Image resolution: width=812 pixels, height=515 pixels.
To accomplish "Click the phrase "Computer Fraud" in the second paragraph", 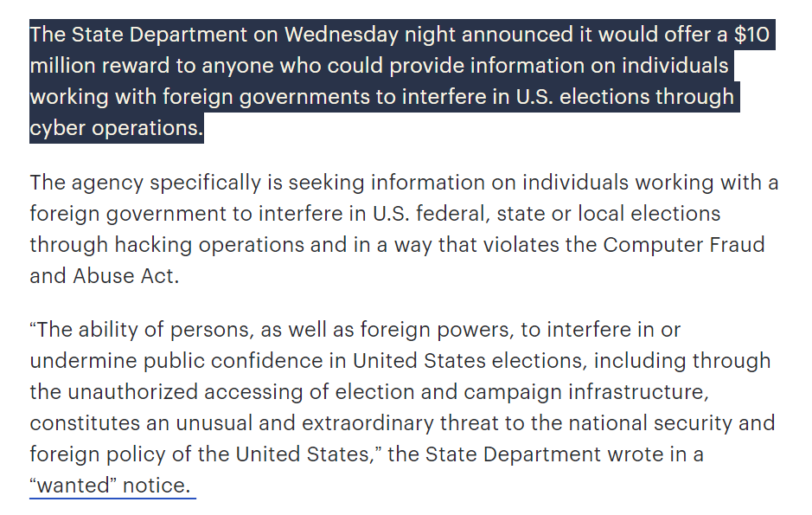I will coord(684,243).
